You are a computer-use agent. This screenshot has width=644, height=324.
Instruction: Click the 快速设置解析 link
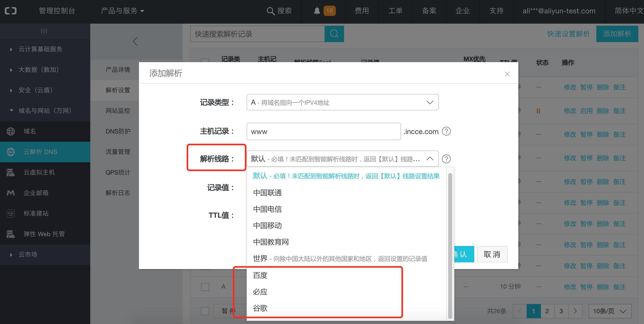568,34
